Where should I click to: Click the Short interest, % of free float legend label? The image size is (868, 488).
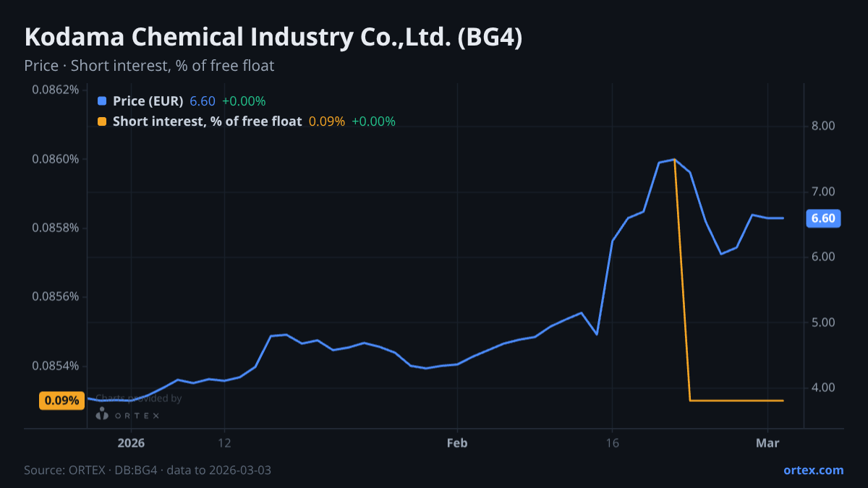pos(207,121)
